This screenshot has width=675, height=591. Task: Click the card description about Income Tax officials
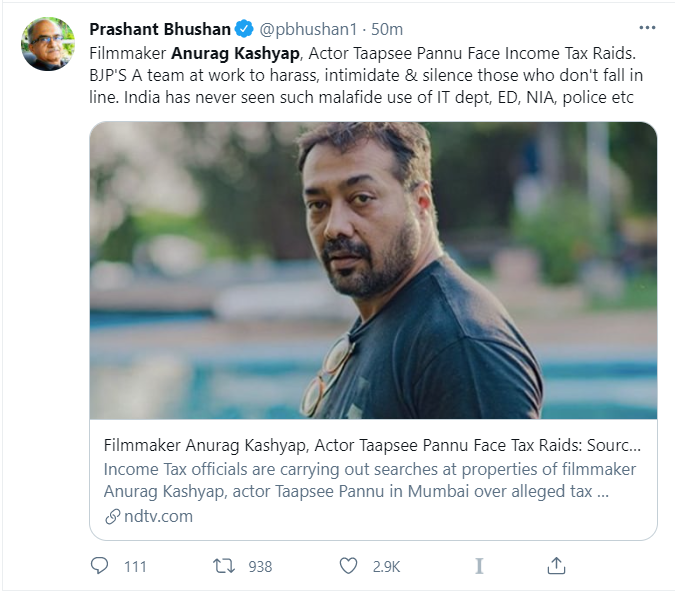[x=370, y=481]
